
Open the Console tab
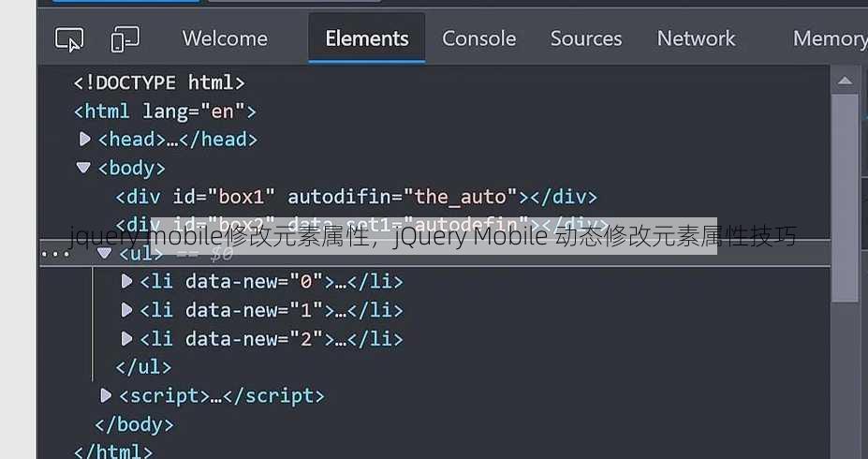[x=478, y=38]
